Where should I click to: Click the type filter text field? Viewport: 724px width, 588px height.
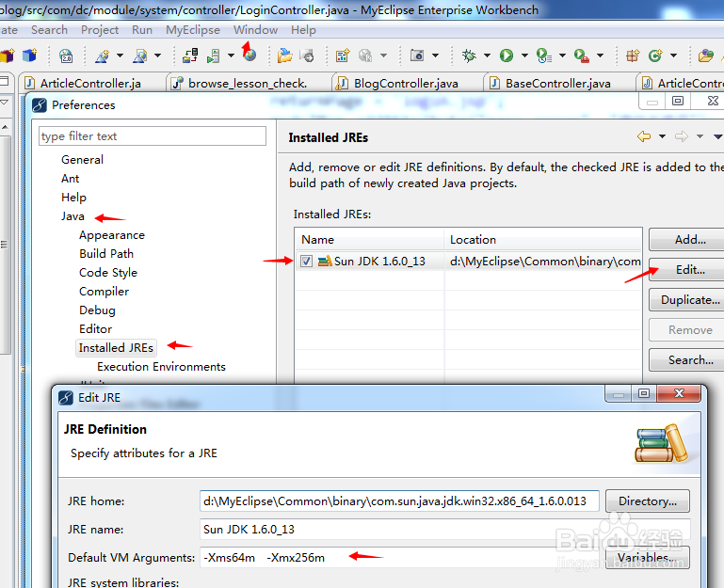153,136
